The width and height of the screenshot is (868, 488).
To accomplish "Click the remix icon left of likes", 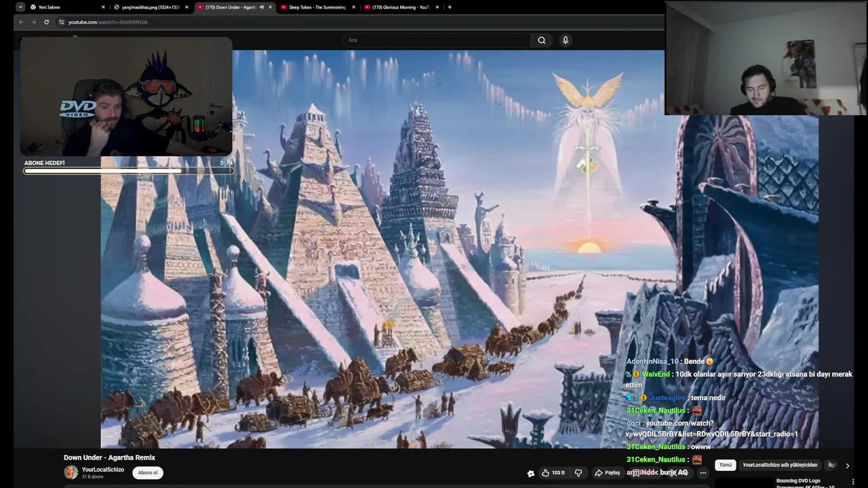I will tap(530, 473).
